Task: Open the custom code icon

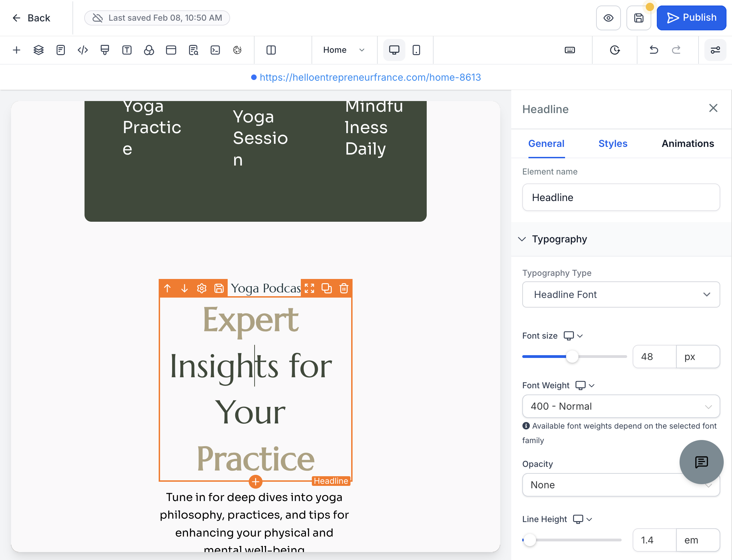Action: point(83,50)
